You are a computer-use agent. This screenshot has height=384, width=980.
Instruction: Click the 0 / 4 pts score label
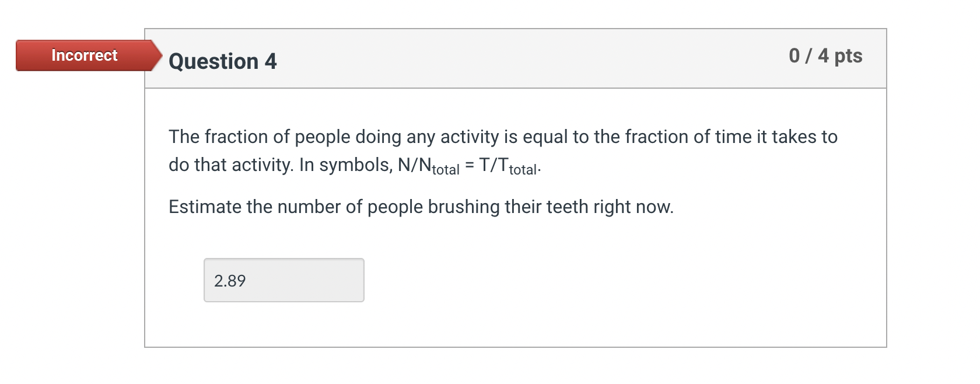pyautogui.click(x=826, y=56)
